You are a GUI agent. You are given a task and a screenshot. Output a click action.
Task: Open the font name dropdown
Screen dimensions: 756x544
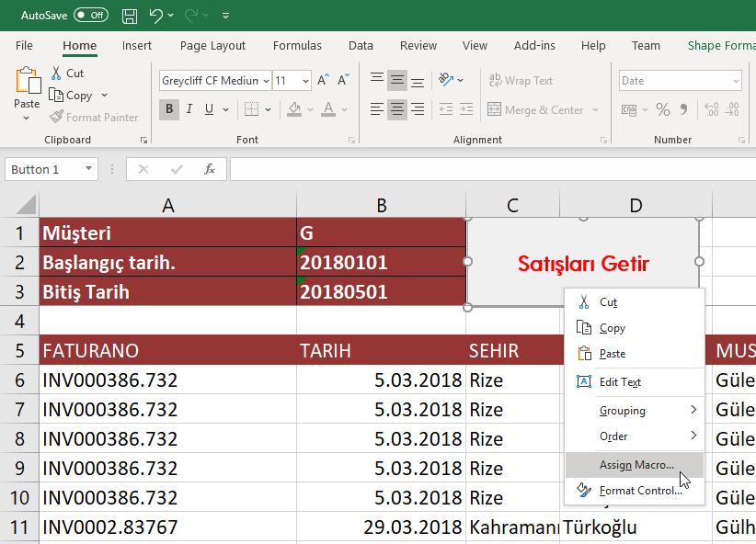tap(266, 81)
